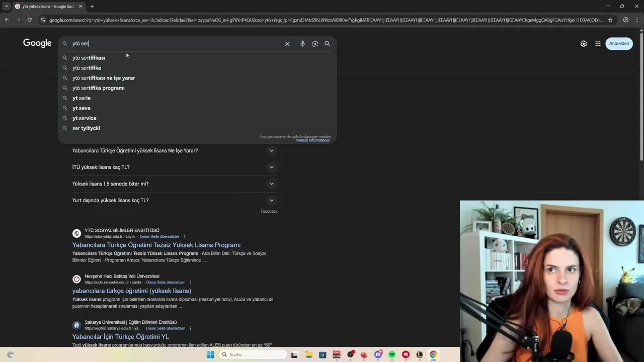Screen dimensions: 644x362
Task: Choose suggestion 'ytö sertifikası ne işe yarar'
Action: click(197, 78)
